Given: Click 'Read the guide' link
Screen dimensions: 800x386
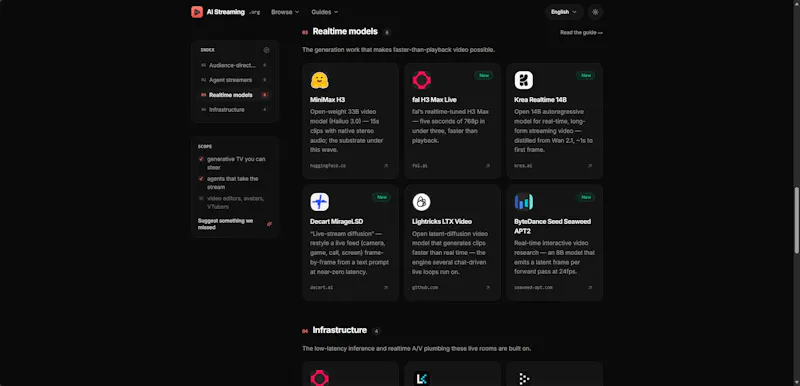Looking at the screenshot, I should [581, 33].
